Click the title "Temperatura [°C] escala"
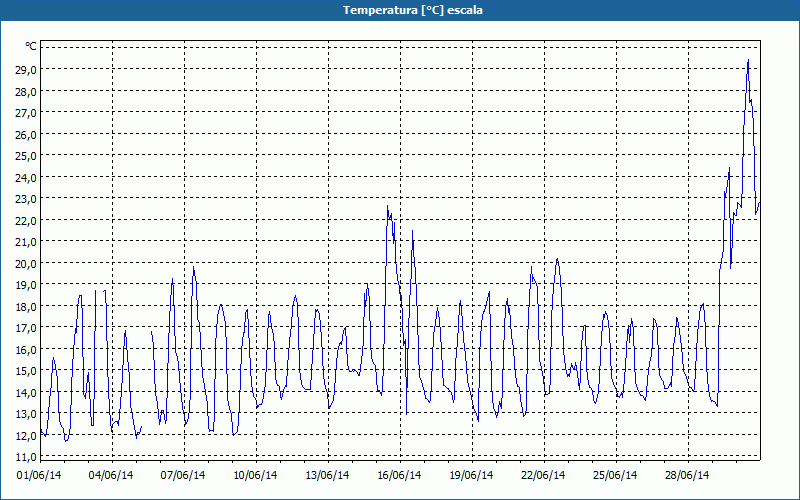Viewport: 800px width, 500px height. click(413, 10)
